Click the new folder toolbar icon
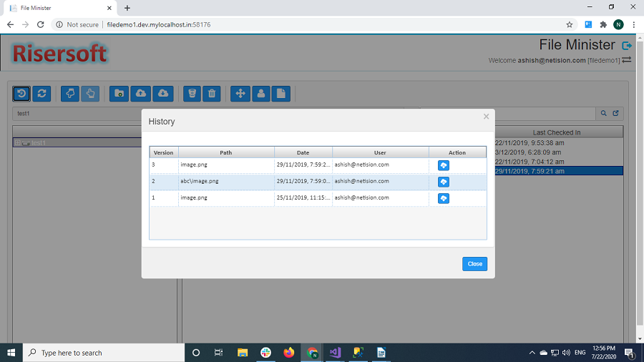644x362 pixels. tap(119, 94)
